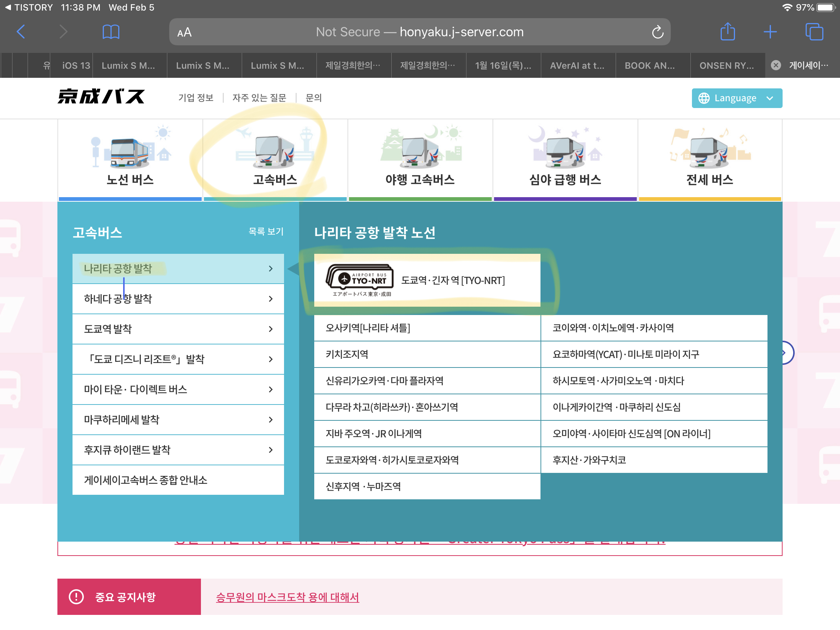Open the tab overview icon
This screenshot has width=840, height=630.
(814, 32)
